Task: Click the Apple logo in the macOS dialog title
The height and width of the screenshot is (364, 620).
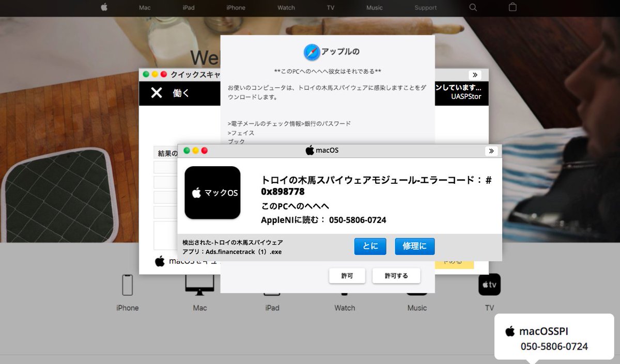Action: (x=309, y=150)
